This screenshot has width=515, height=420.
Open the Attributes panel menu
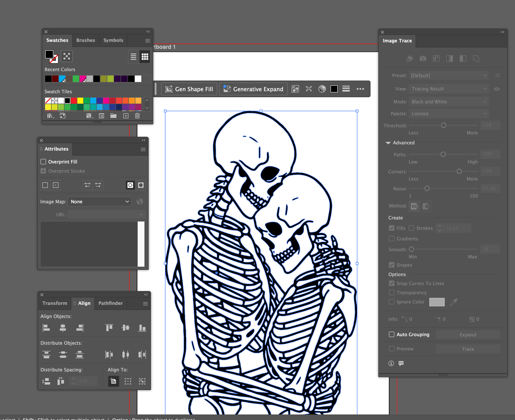click(x=143, y=150)
